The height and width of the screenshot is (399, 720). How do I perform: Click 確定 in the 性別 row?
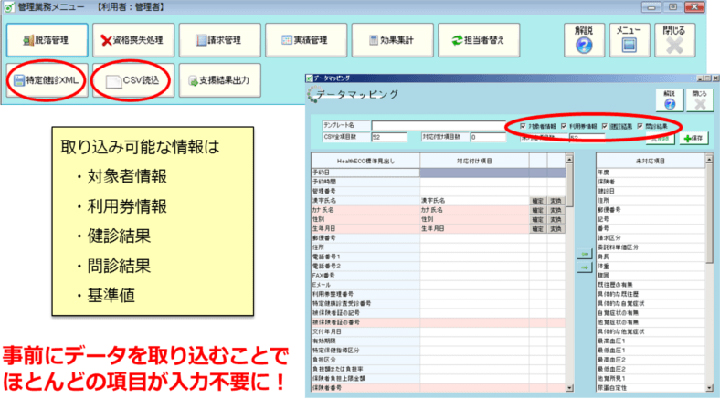(538, 219)
